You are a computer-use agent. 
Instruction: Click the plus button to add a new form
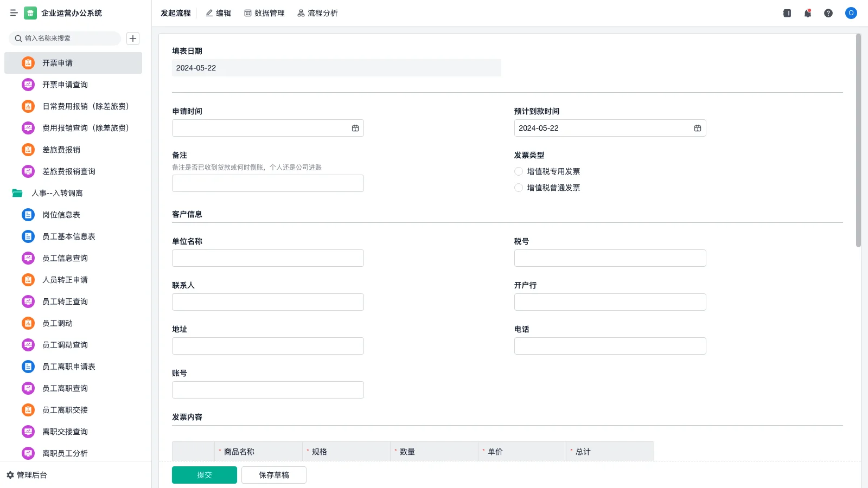click(133, 38)
